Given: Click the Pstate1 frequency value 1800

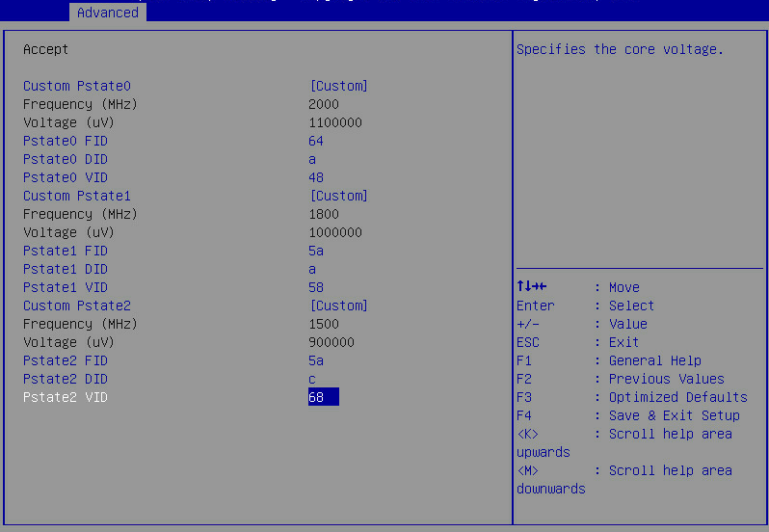Looking at the screenshot, I should click(x=324, y=214).
